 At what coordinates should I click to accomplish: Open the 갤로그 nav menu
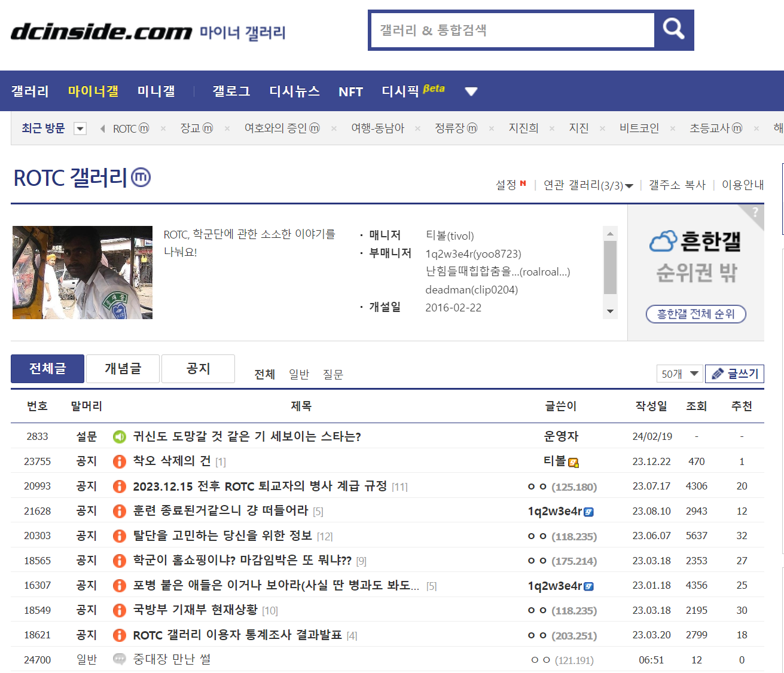[231, 91]
